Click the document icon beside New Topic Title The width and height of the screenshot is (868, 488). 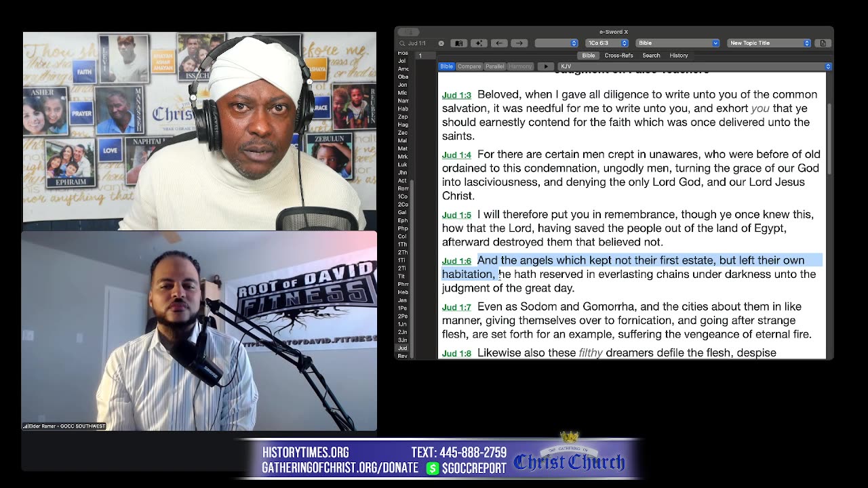click(823, 43)
